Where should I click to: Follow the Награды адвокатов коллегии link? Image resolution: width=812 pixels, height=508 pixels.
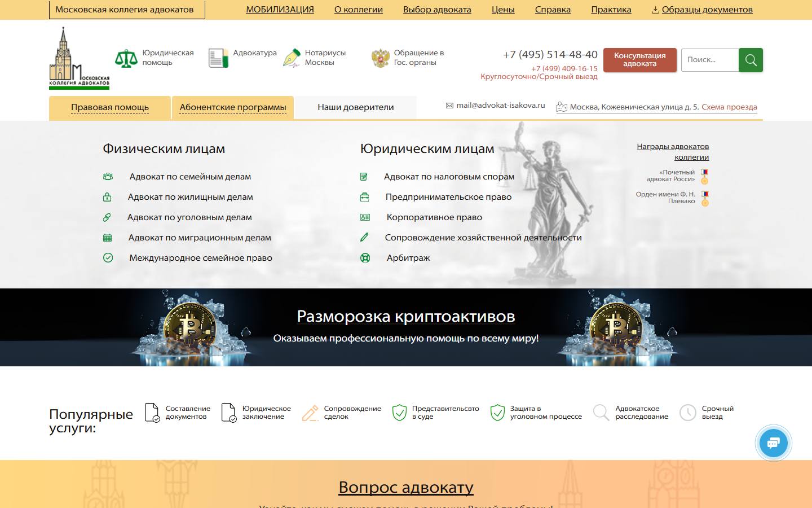(673, 152)
